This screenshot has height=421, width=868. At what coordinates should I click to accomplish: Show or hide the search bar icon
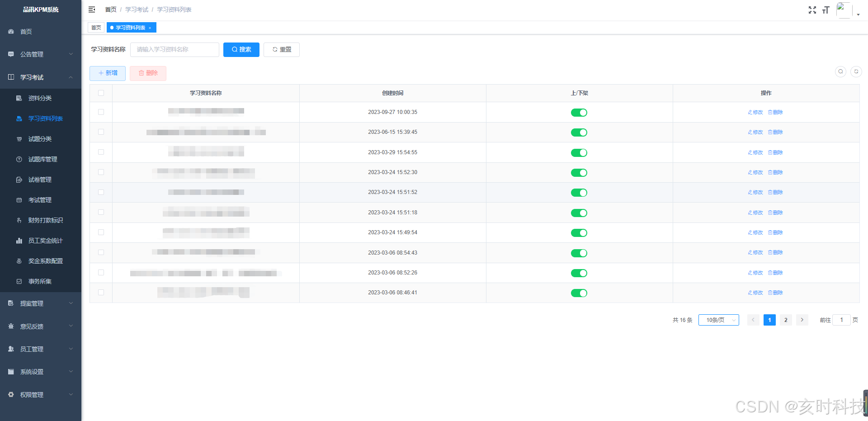(840, 71)
